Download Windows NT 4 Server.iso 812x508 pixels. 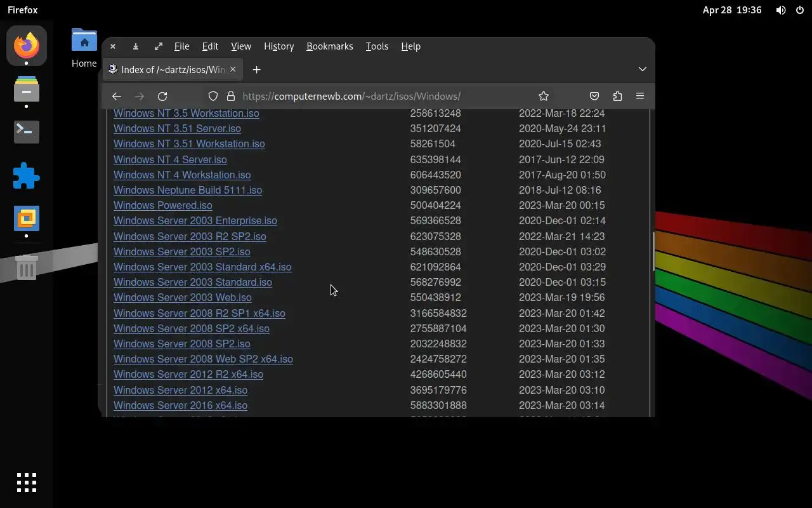click(x=170, y=160)
